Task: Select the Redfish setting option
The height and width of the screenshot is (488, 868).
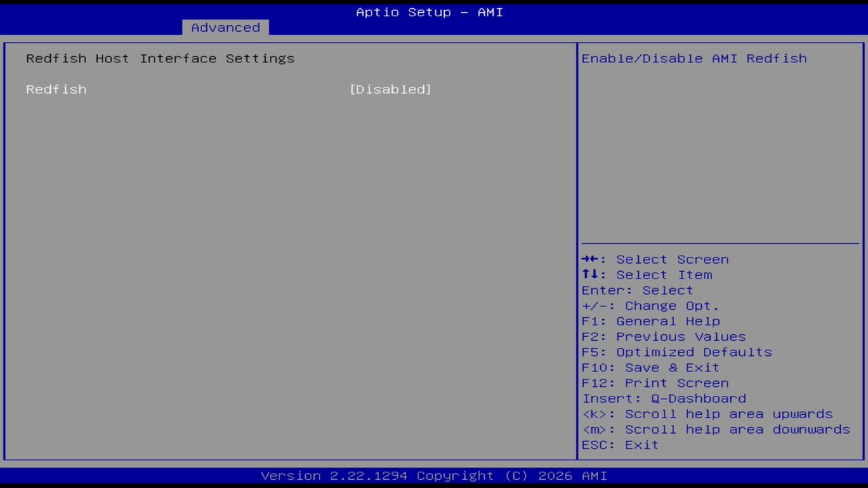Action: click(56, 89)
